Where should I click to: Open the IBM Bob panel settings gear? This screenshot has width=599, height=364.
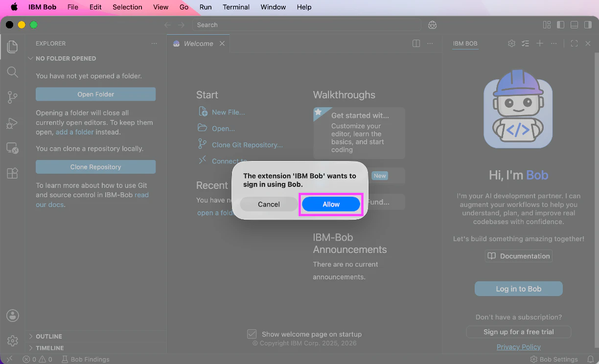511,44
